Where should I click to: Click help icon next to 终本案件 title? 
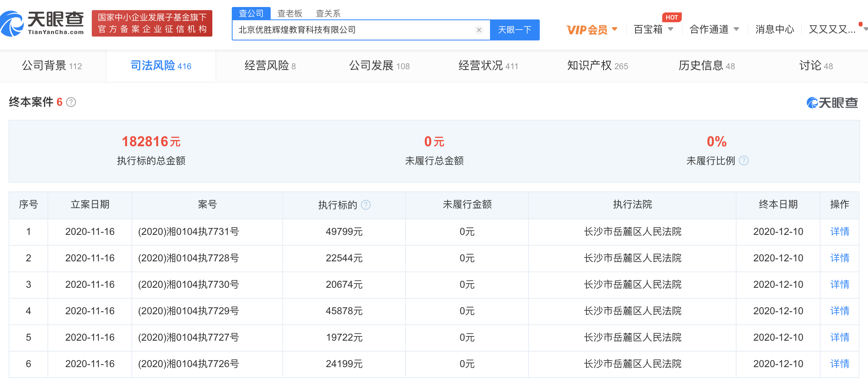pyautogui.click(x=71, y=102)
